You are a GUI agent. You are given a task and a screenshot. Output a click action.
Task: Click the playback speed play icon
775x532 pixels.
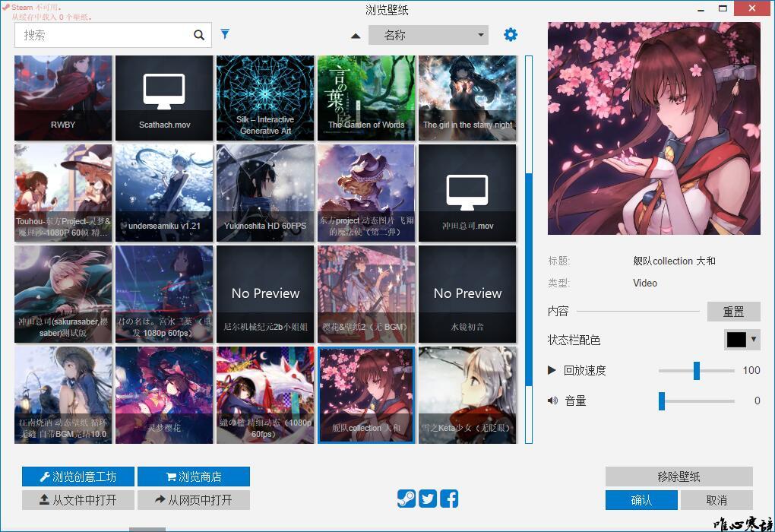tap(552, 370)
